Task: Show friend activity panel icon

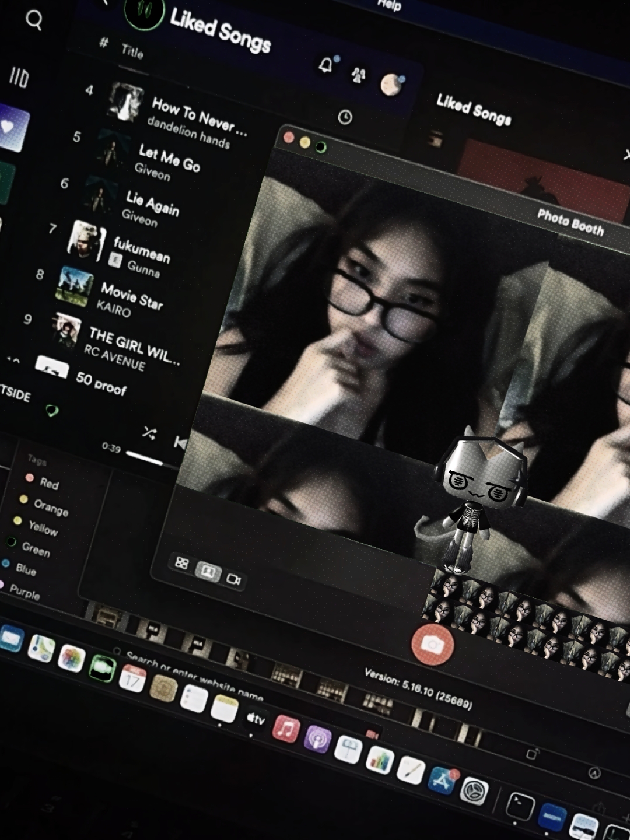Action: point(358,75)
